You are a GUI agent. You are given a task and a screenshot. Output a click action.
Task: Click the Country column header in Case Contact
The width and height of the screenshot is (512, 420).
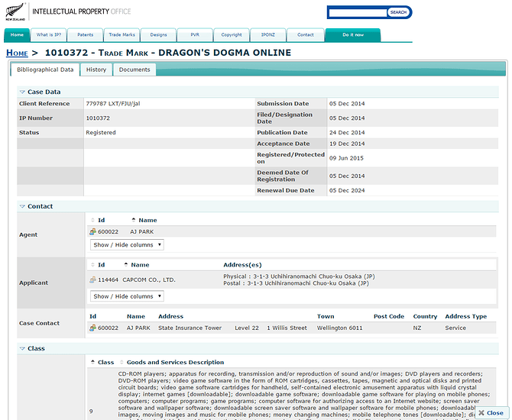pyautogui.click(x=425, y=317)
